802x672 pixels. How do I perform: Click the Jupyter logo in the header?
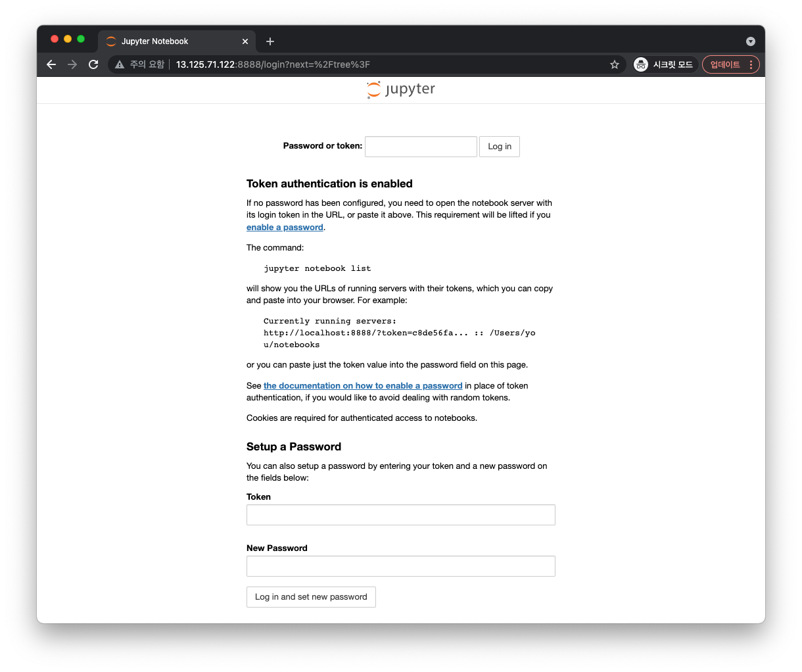coord(401,89)
